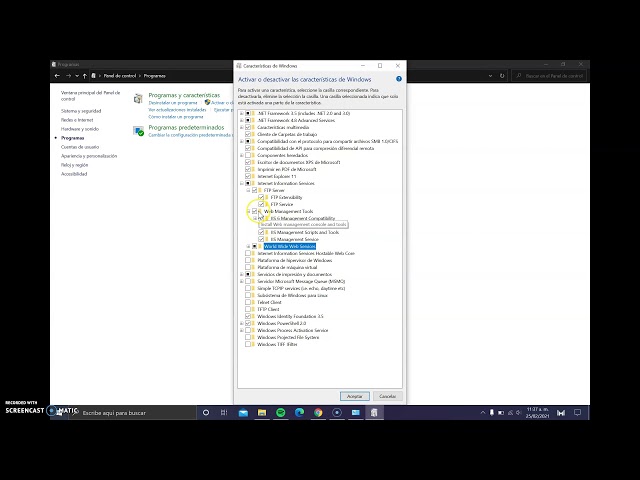Expand Windows PowerShell 2.0 node
The width and height of the screenshot is (640, 480).
coord(241,323)
